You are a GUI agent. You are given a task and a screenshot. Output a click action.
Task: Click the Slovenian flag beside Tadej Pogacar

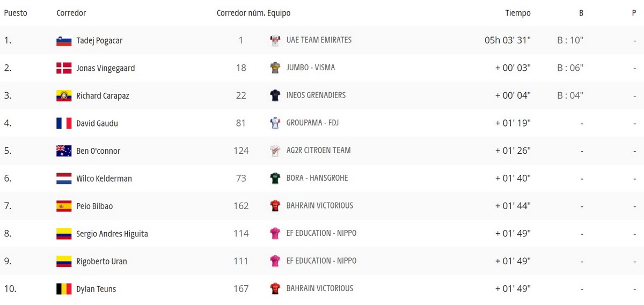64,41
